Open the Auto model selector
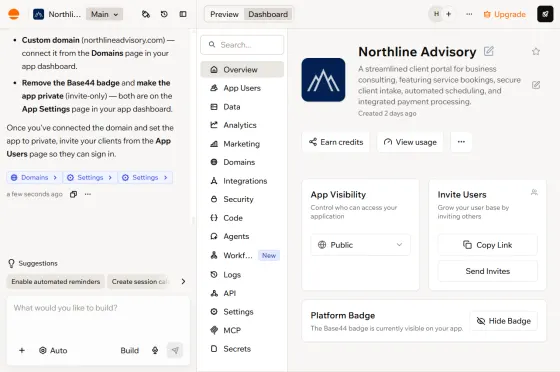Screen dimensions: 560x372 pyautogui.click(x=53, y=351)
